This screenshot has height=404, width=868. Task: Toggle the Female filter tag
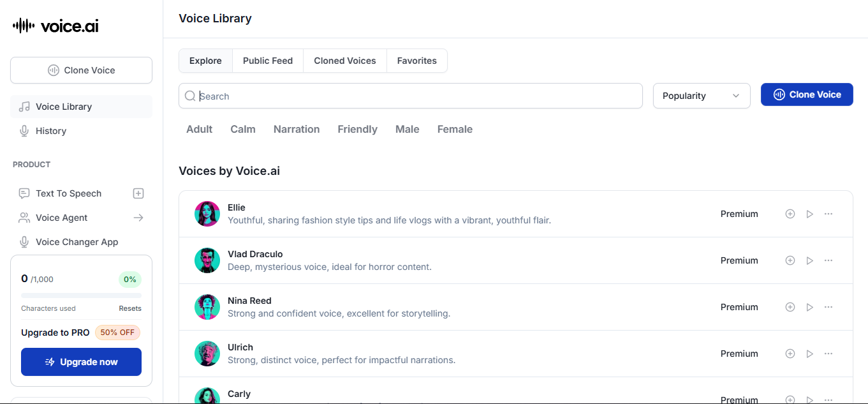[x=455, y=129]
